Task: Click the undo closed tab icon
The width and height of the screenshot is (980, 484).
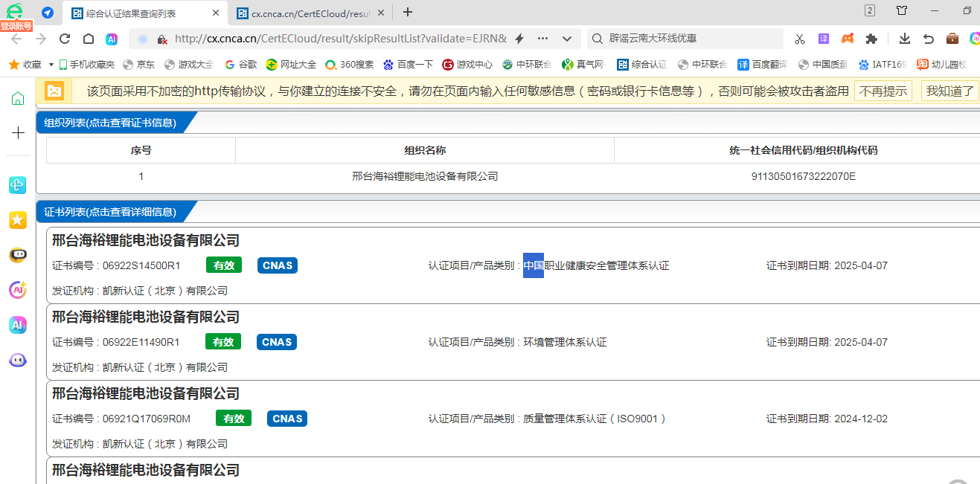Action: 929,39
